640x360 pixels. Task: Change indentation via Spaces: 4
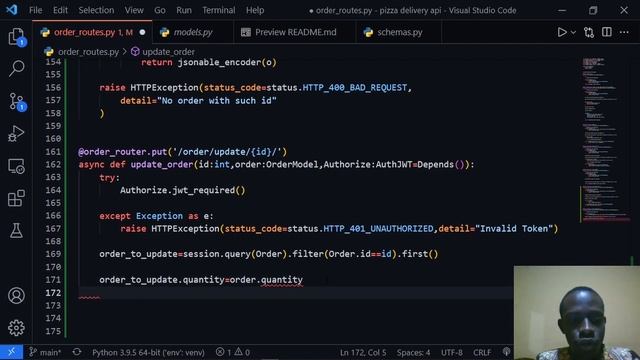coord(413,352)
